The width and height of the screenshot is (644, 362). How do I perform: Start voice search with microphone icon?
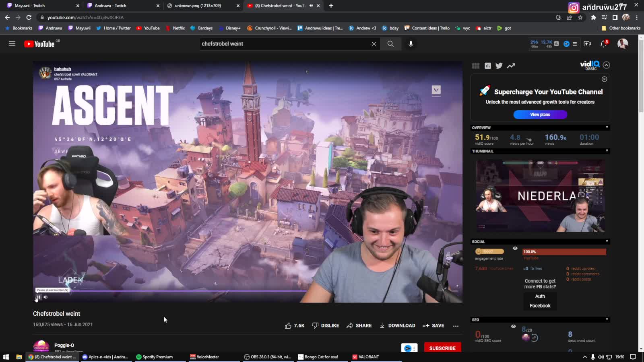coord(411,44)
